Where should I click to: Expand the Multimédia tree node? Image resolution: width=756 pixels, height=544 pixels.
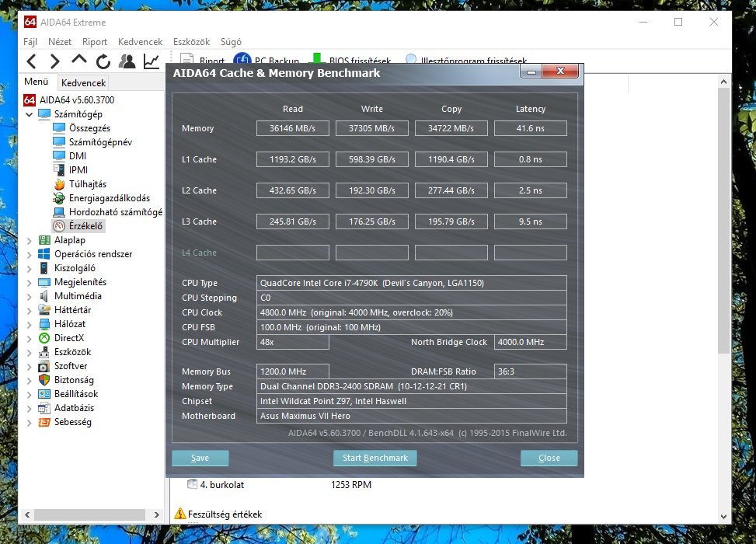click(x=29, y=296)
